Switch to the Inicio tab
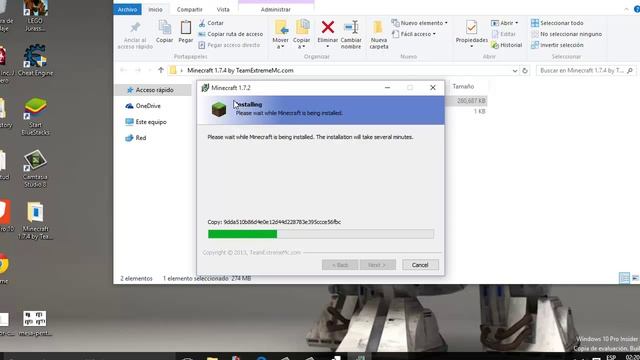 [156, 9]
